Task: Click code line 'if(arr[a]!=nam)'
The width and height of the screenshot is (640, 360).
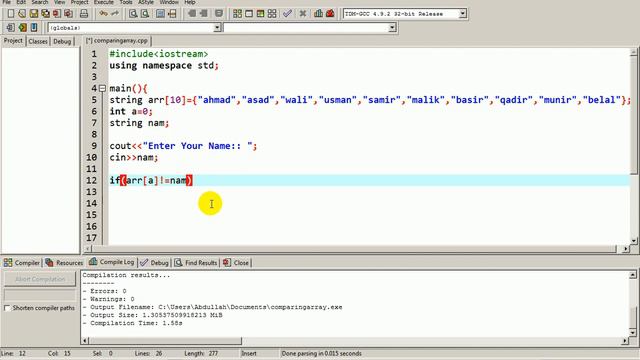Action: tap(151, 180)
